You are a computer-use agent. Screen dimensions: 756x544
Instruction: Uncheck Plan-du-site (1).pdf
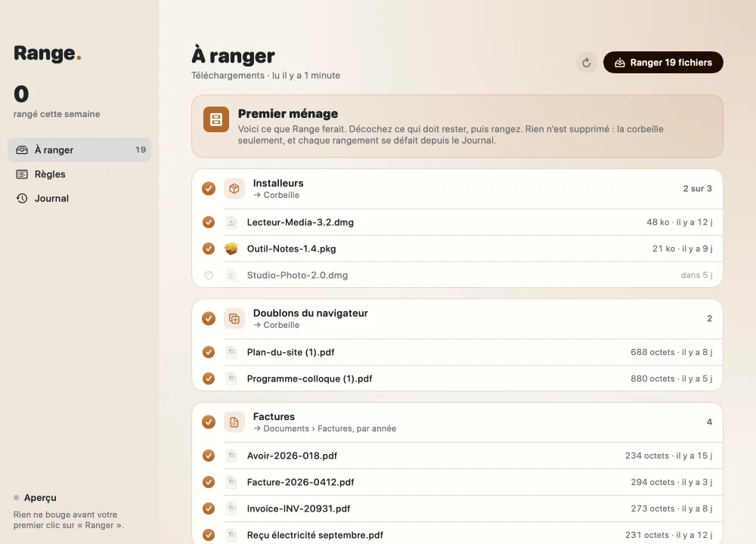209,352
